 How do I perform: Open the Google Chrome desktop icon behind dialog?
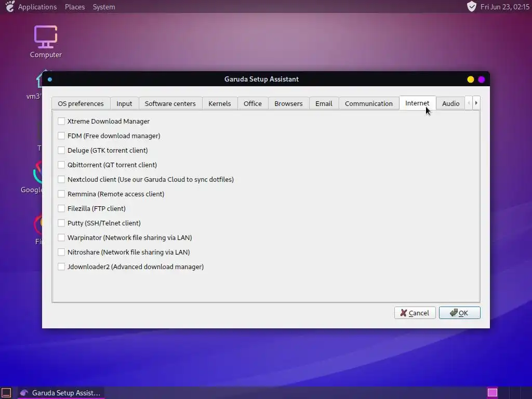[33, 177]
